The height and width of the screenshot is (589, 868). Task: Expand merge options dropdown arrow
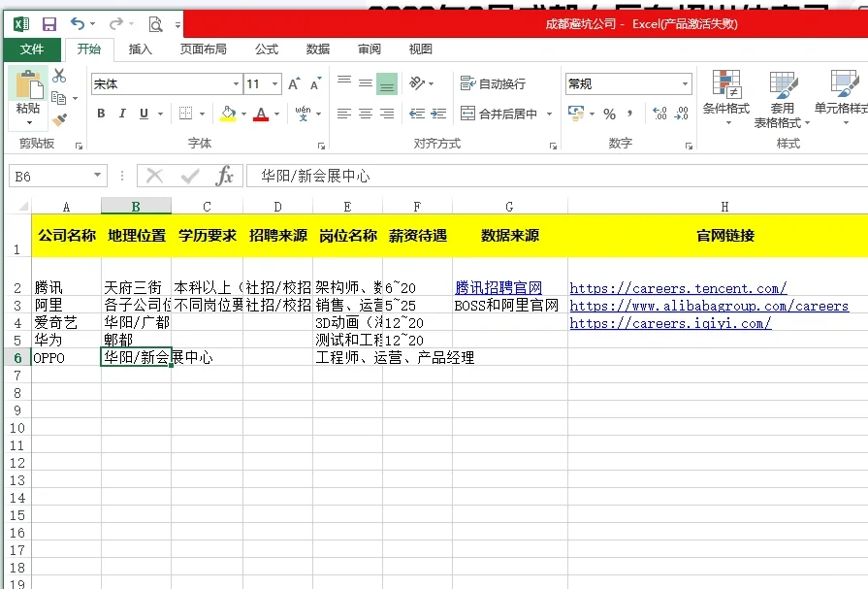point(549,114)
